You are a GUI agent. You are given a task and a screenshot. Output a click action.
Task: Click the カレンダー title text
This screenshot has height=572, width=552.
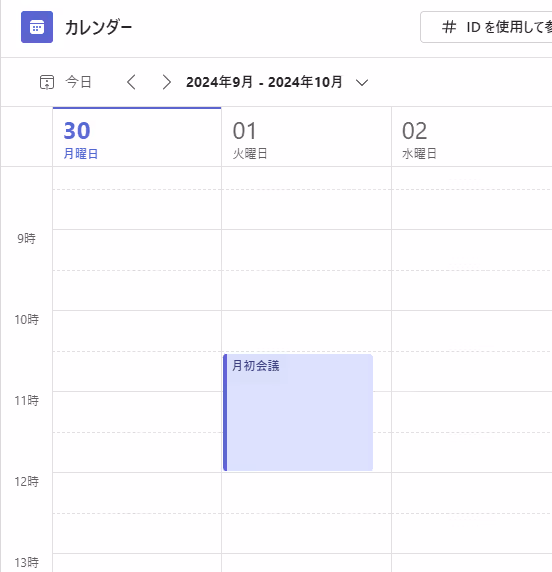[x=99, y=27]
